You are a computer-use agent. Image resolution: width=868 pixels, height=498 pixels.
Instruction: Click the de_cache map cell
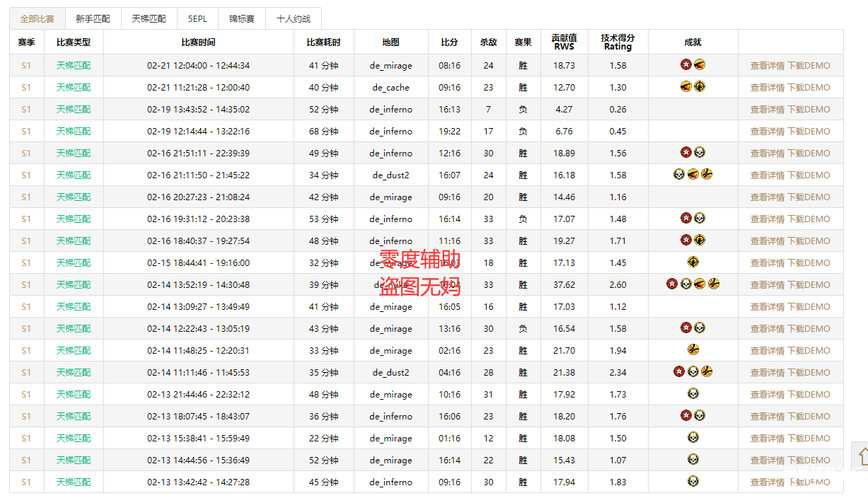click(x=391, y=88)
